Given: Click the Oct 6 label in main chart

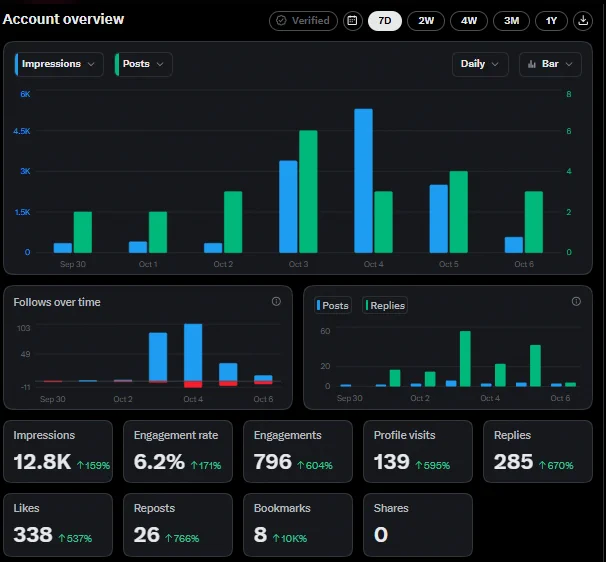Looking at the screenshot, I should [524, 264].
